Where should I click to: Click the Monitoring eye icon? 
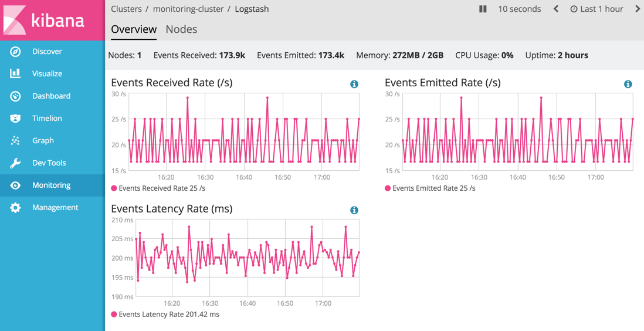[x=15, y=185]
